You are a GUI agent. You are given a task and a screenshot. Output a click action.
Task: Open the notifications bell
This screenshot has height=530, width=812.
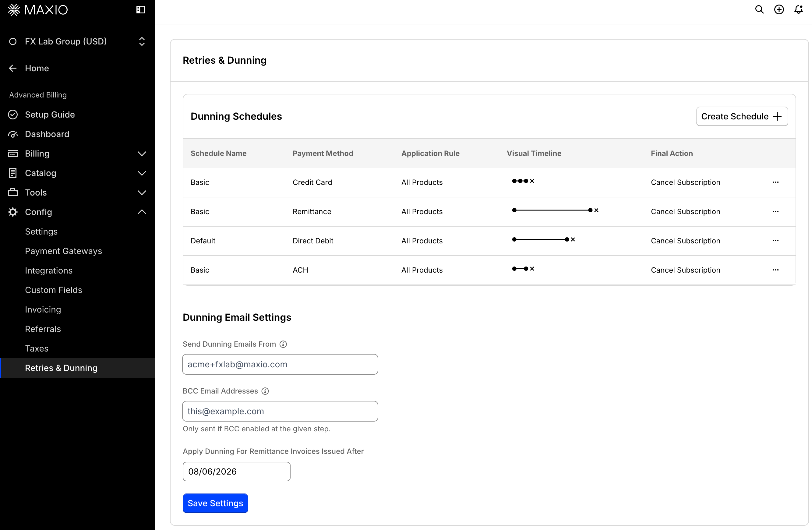click(798, 9)
